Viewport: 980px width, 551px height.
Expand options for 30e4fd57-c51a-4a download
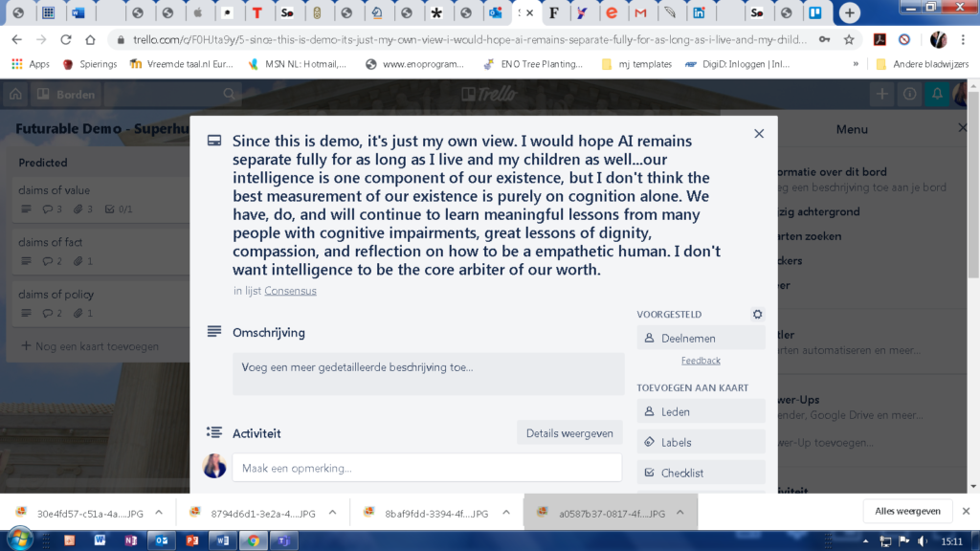[159, 513]
